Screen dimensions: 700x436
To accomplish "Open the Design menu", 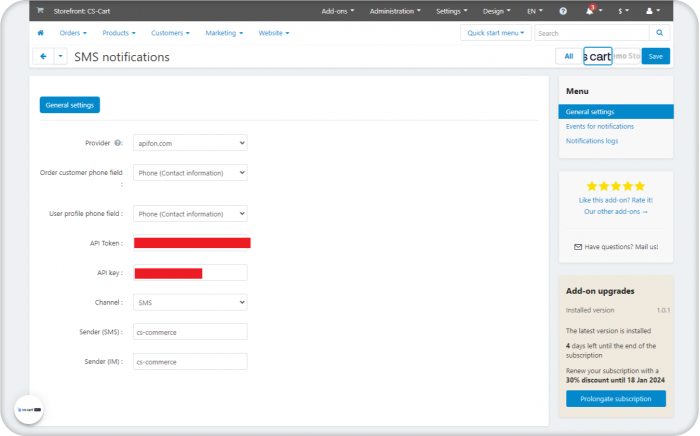I will [x=496, y=11].
